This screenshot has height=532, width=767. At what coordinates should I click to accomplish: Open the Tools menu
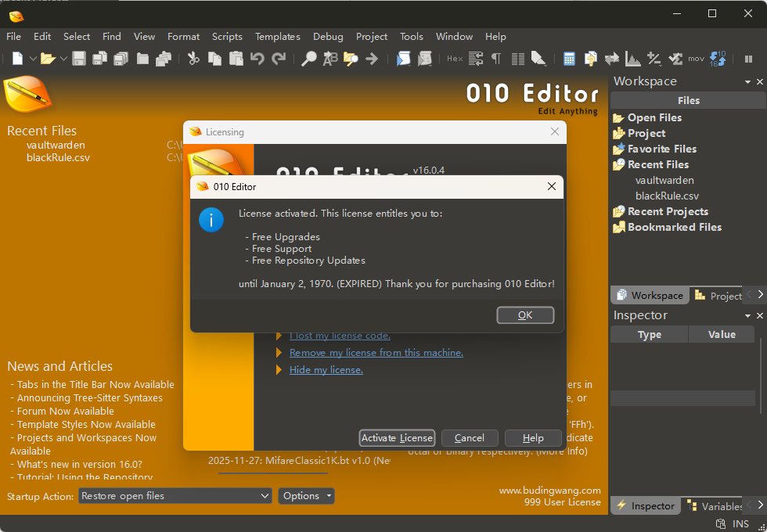[x=412, y=37]
